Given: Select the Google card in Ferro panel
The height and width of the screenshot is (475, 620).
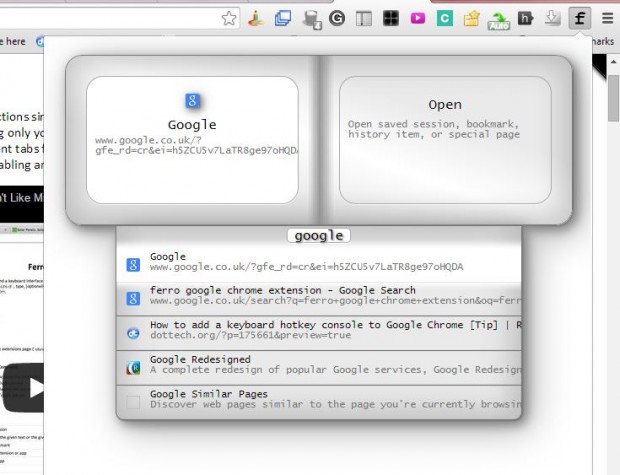Looking at the screenshot, I should pyautogui.click(x=192, y=138).
